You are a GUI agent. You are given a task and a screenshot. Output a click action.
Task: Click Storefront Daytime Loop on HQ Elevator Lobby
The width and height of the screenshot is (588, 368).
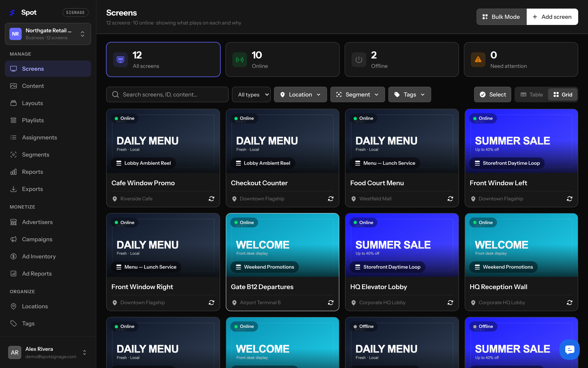[387, 267]
